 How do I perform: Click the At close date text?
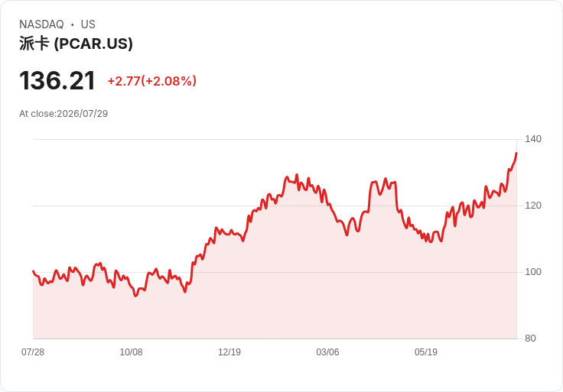(63, 114)
